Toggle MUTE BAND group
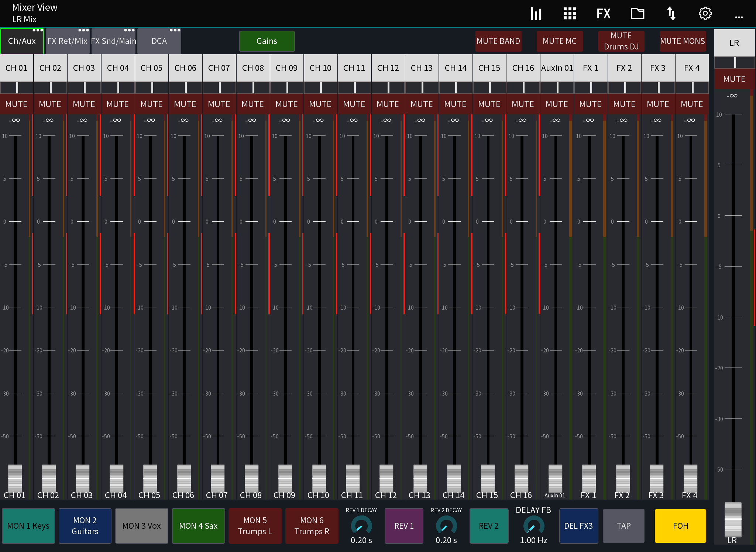The width and height of the screenshot is (756, 552). (498, 41)
